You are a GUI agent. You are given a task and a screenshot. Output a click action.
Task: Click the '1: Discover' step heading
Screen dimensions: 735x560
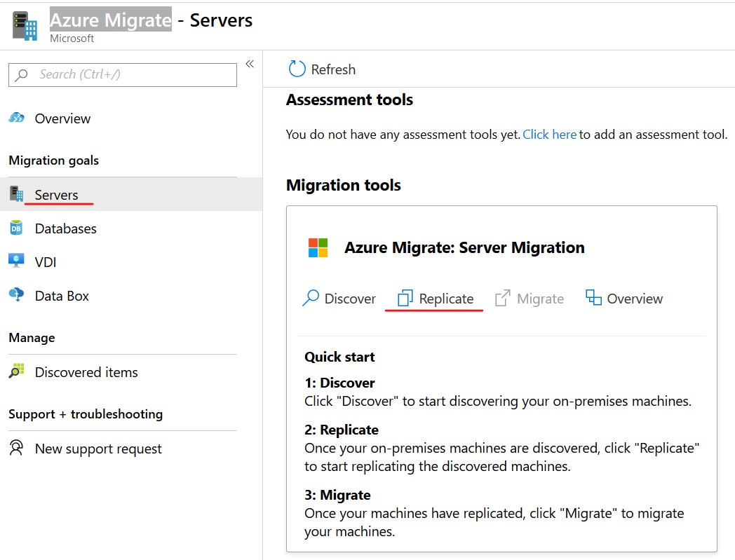(339, 383)
